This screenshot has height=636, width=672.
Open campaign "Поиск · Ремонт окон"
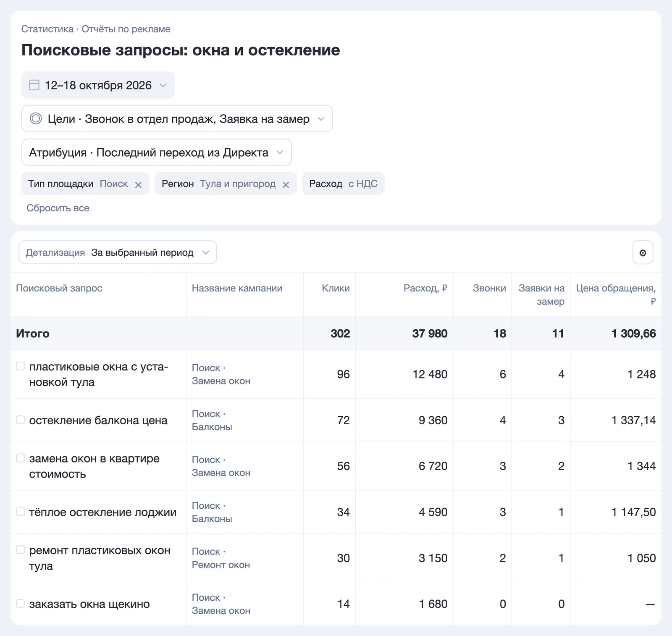[x=221, y=558]
